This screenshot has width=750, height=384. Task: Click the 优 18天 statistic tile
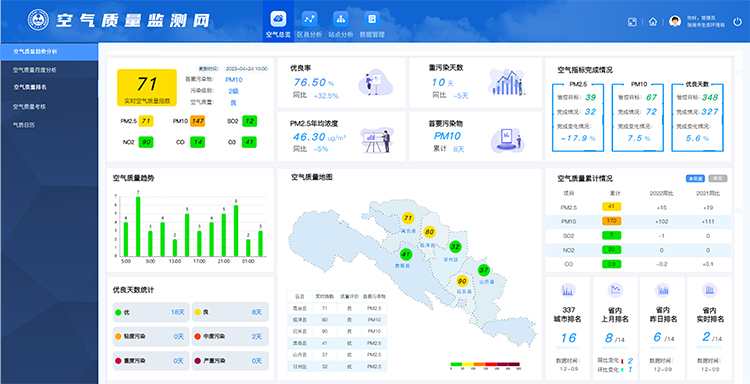pos(151,312)
